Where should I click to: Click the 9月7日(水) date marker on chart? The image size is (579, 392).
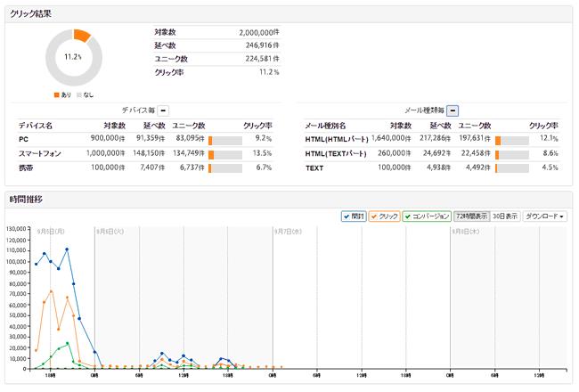[288, 232]
